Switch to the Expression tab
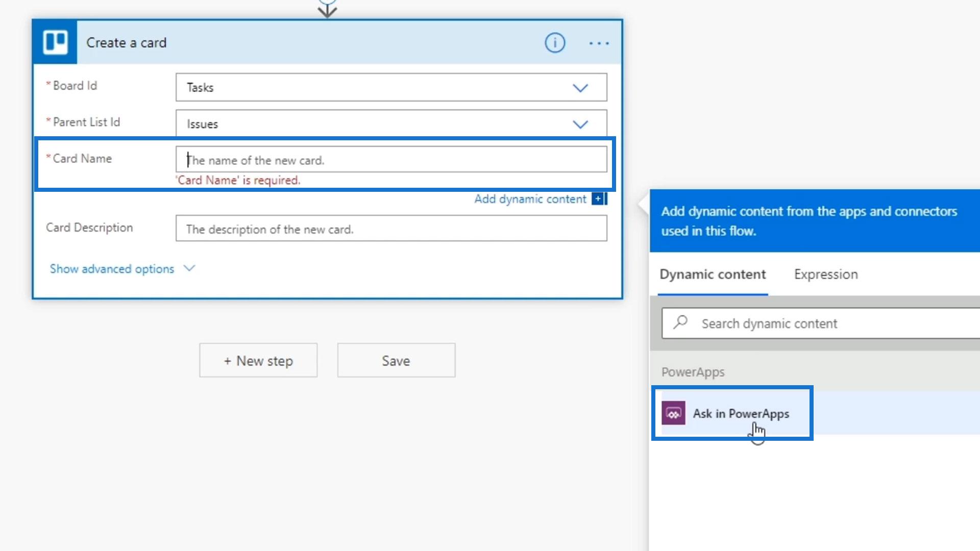The width and height of the screenshot is (980, 551). click(825, 274)
